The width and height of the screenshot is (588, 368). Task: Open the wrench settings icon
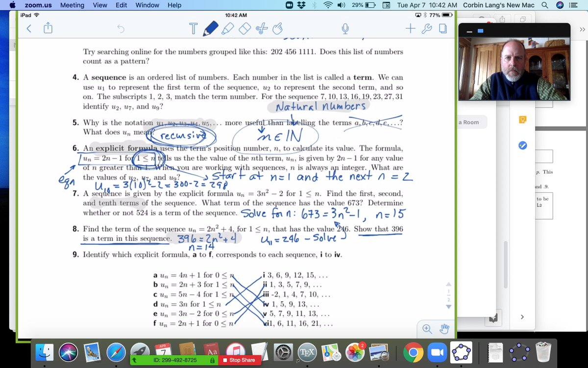pos(427,29)
